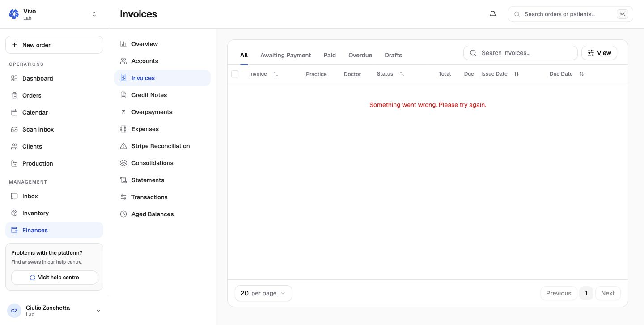The image size is (644, 325).
Task: Click the Consolidations layers icon
Action: [123, 163]
